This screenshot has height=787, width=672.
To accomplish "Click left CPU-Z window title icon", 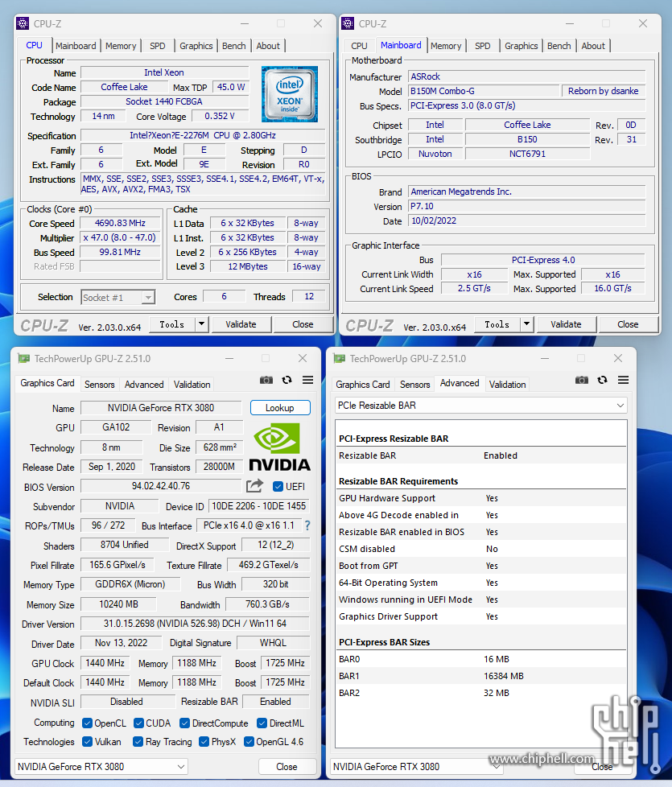I will [23, 23].
